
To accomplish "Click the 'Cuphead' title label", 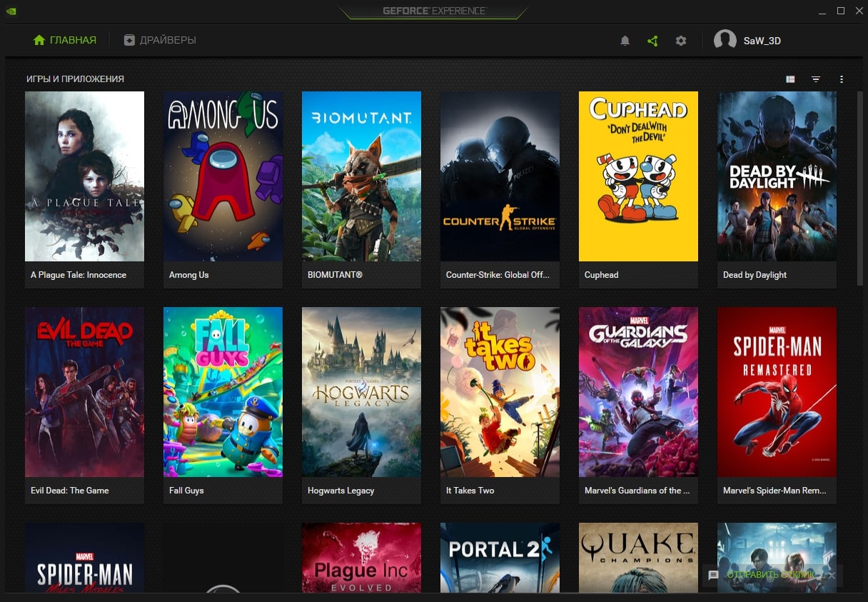I will pos(602,275).
